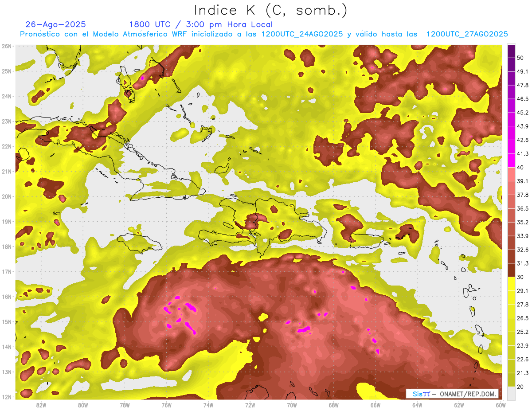Click the '31.3' colorbar value
The image size is (532, 411).
pos(523,263)
